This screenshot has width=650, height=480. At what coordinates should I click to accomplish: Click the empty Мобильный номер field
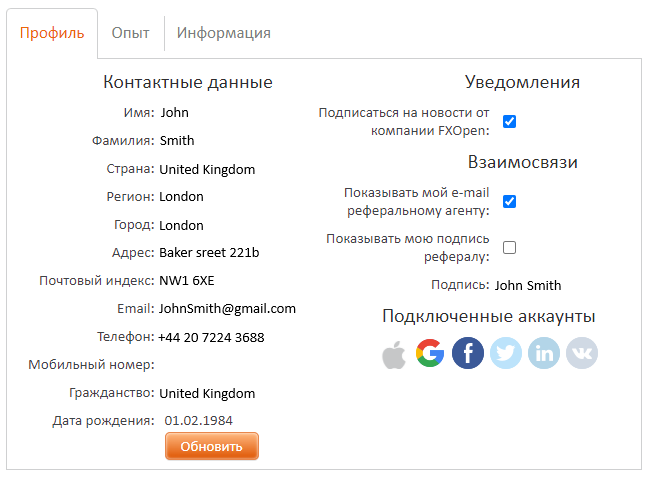(x=207, y=365)
